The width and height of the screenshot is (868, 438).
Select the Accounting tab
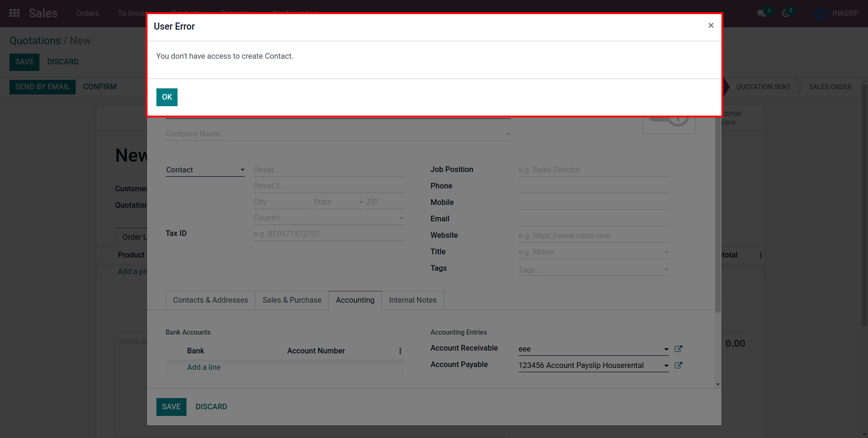pos(355,300)
